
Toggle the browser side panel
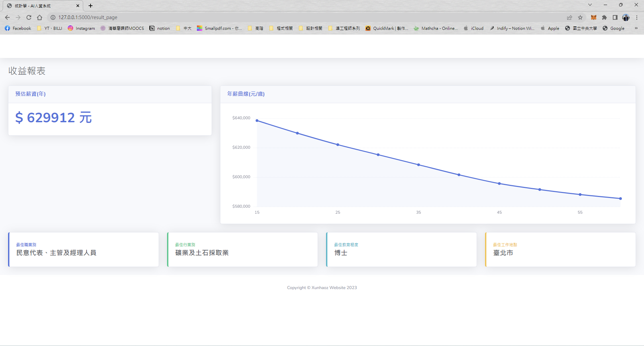(615, 17)
